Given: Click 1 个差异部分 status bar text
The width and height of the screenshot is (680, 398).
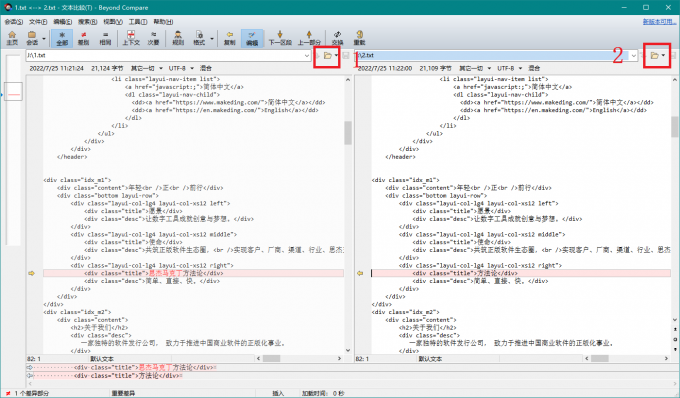Looking at the screenshot, I should [32, 393].
